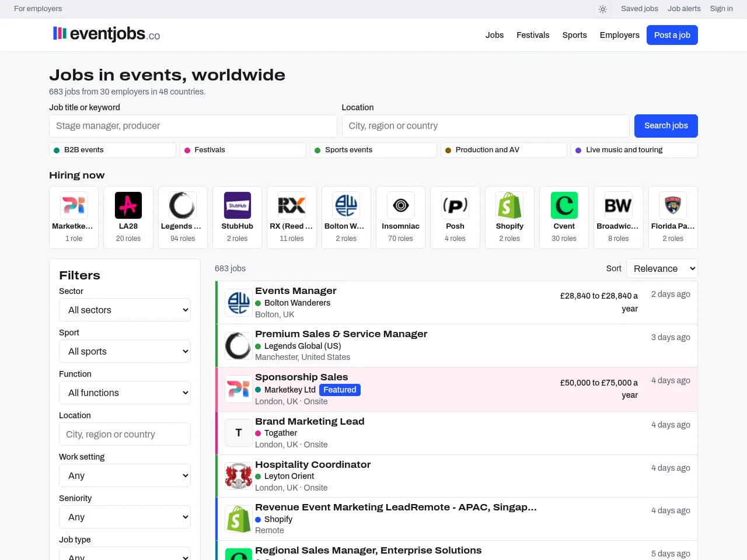Open the Events Manager job title
Screen dimensions: 747x560
click(x=296, y=290)
